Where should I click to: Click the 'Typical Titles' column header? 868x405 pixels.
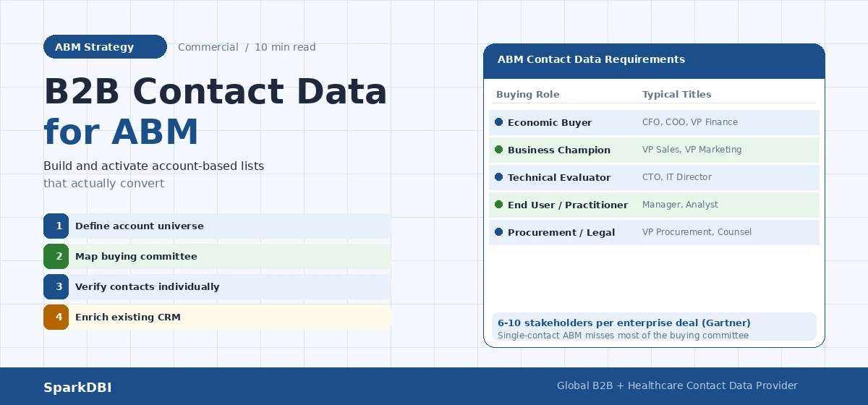pyautogui.click(x=677, y=95)
